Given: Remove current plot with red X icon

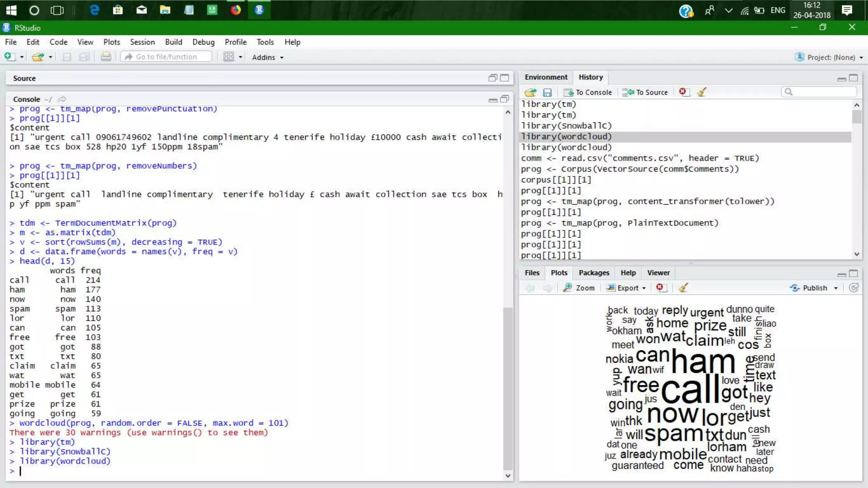Looking at the screenshot, I should [660, 288].
